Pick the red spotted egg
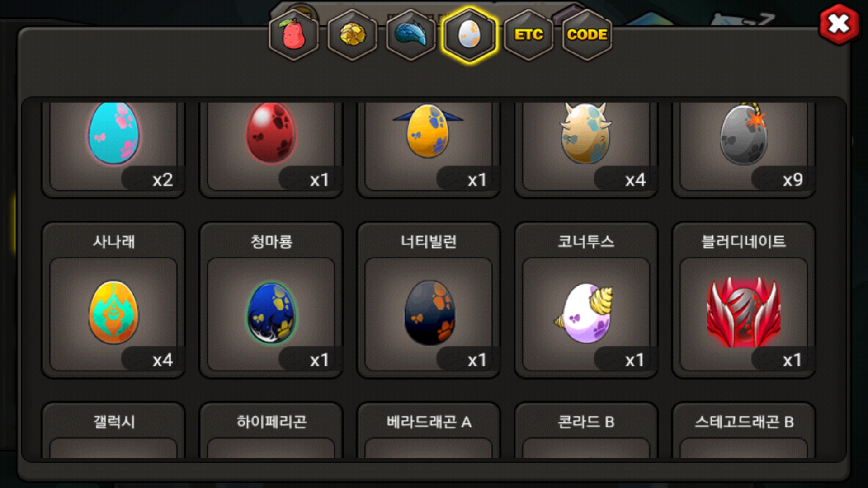868x488 pixels. pos(271,147)
